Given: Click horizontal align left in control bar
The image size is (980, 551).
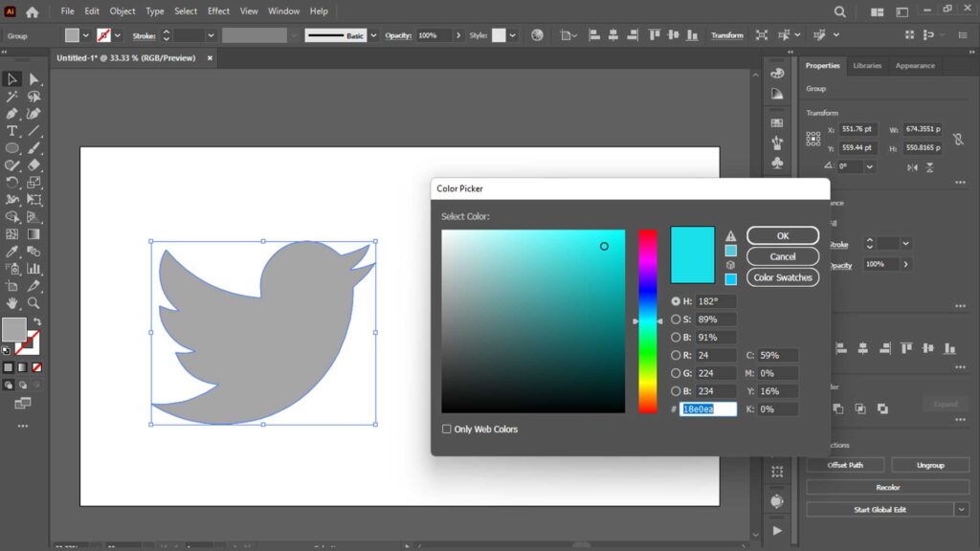Looking at the screenshot, I should 594,35.
